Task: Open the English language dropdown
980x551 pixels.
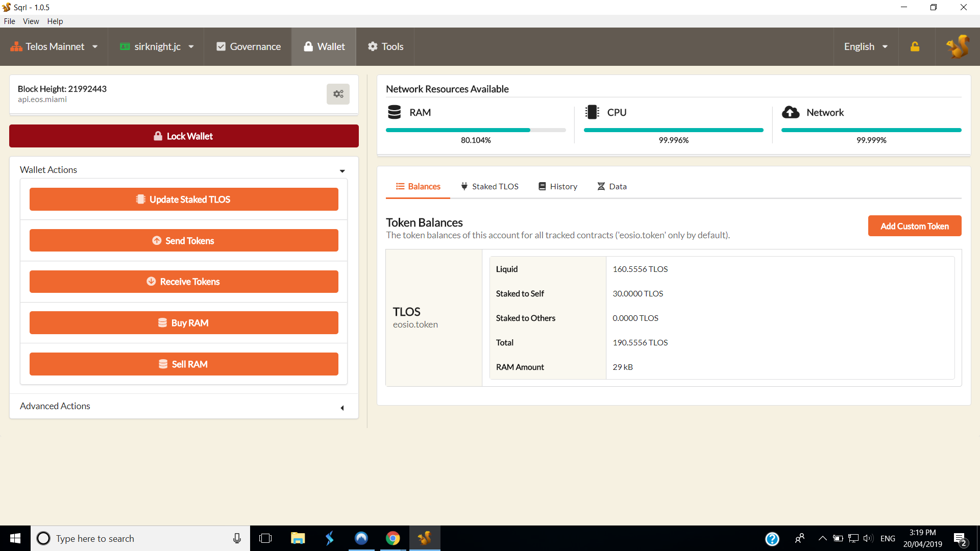Action: tap(866, 46)
